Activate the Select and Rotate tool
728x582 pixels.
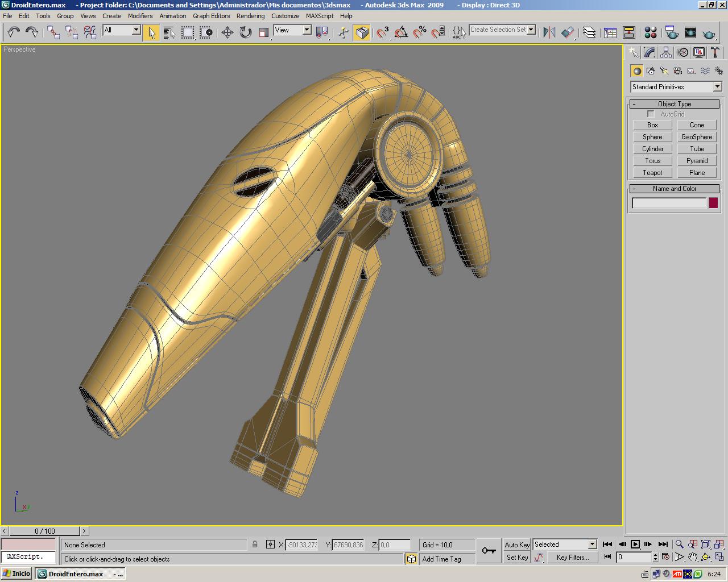coord(246,32)
